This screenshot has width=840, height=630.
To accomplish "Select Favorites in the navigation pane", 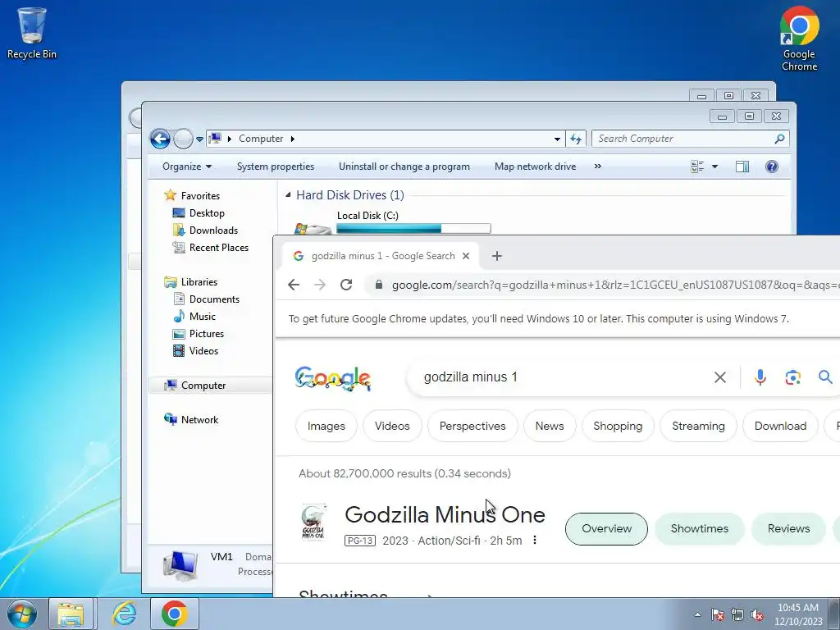I will (x=200, y=195).
